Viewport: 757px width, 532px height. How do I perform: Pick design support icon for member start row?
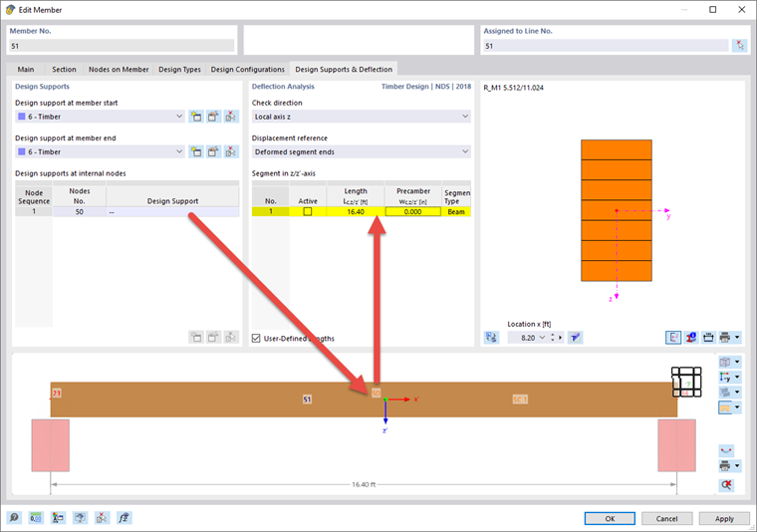click(231, 117)
